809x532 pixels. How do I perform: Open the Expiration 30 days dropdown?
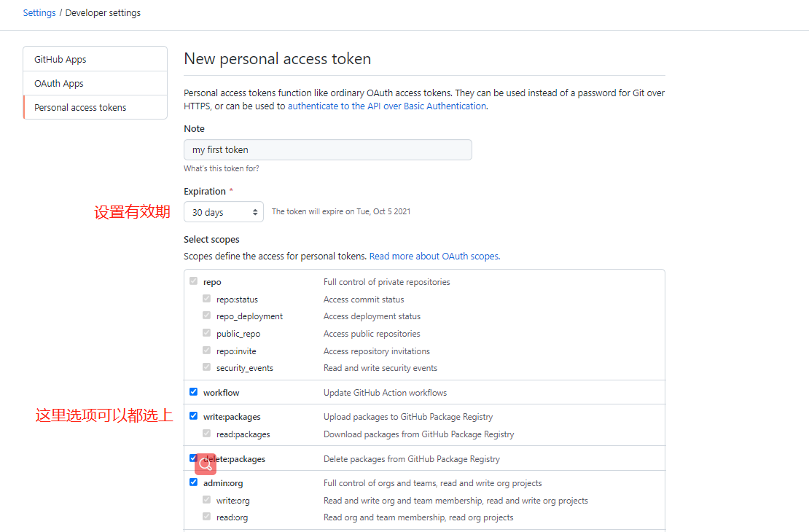coord(224,212)
